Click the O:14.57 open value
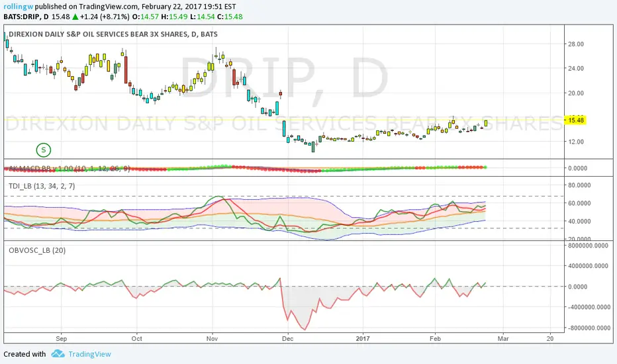This screenshot has height=364, width=617. pyautogui.click(x=145, y=17)
